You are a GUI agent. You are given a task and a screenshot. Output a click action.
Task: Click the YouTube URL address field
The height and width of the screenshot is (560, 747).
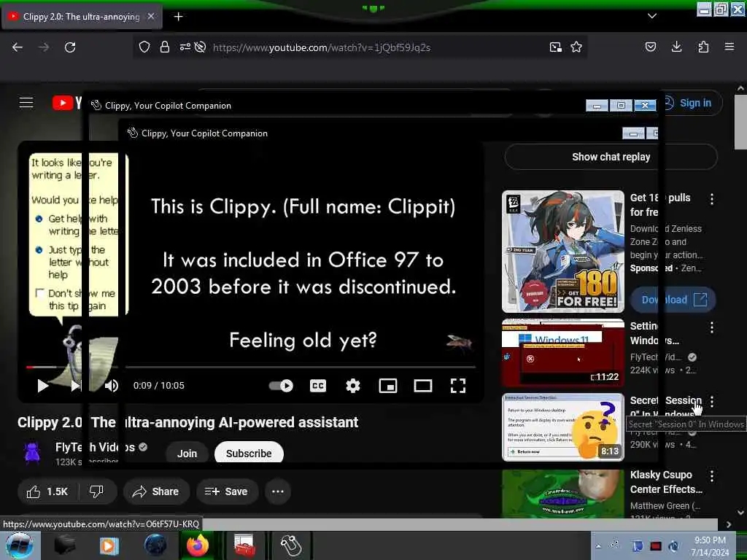tap(322, 47)
